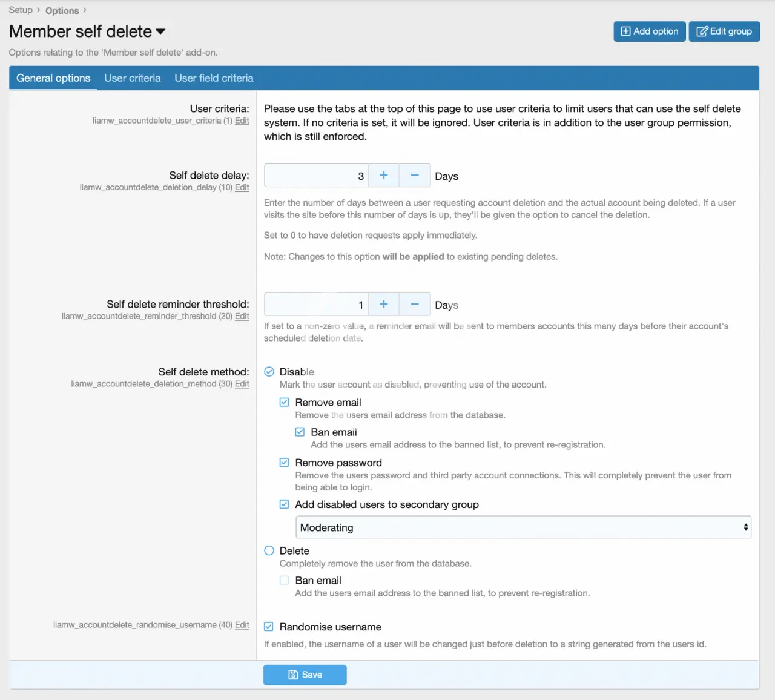Increase reminder threshold with plus icon
The width and height of the screenshot is (775, 700).
pos(383,305)
